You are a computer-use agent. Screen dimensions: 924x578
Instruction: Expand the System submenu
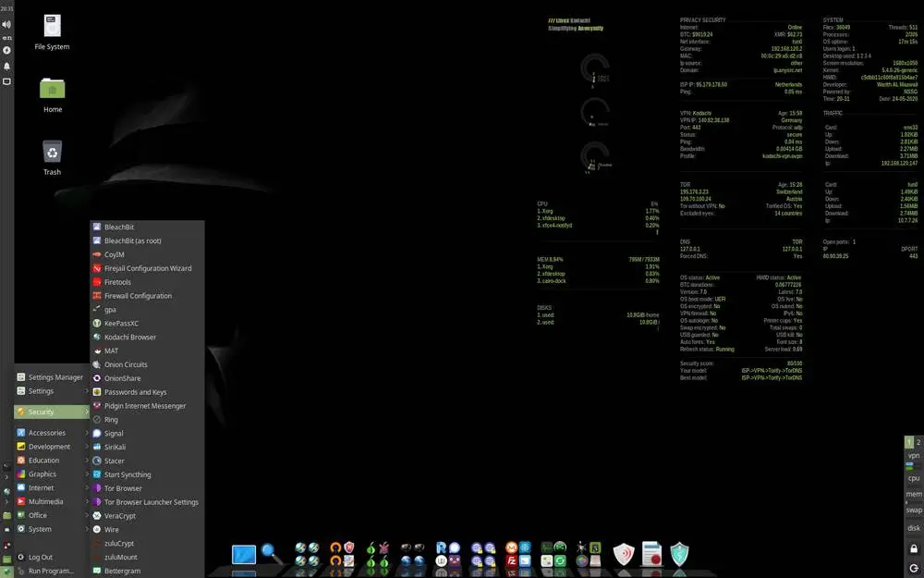coord(52,529)
